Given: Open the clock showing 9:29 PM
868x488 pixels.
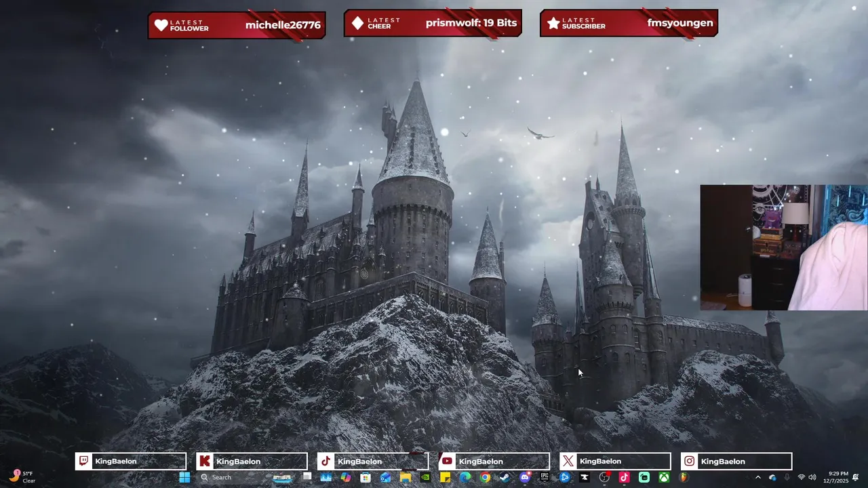Looking at the screenshot, I should (x=836, y=477).
